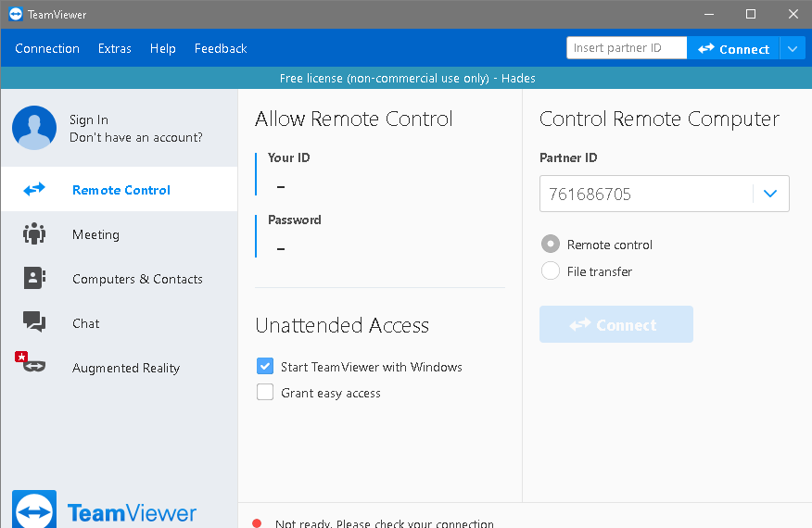812x528 pixels.
Task: Click the Partner ID field showing 761686705
Action: point(646,194)
